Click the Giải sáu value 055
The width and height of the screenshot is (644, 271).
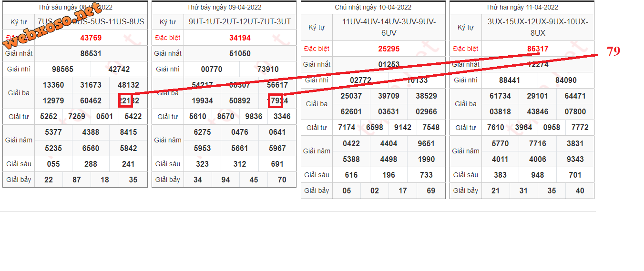pos(53,164)
